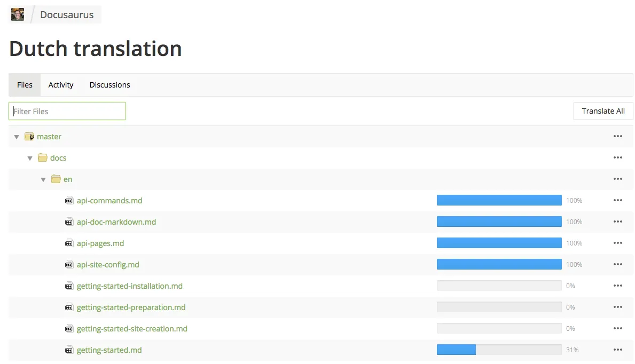
Task: Click the markdown icon for getting-started-site-creation.md
Action: coord(69,329)
